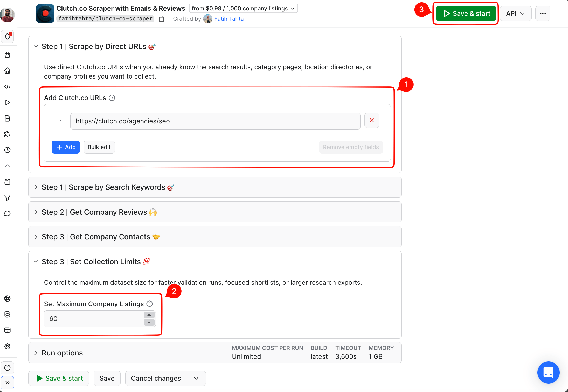Remove the first URL with red X
The image size is (568, 392).
tap(372, 120)
